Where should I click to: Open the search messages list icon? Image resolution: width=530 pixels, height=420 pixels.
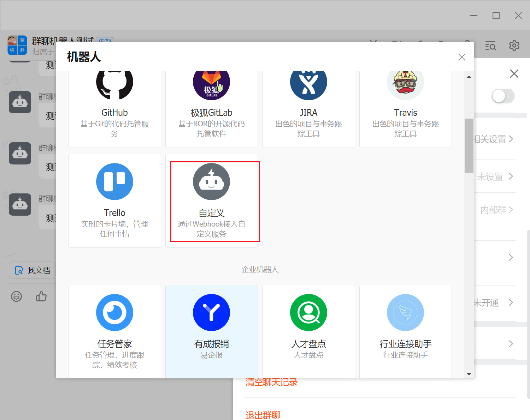(x=490, y=46)
